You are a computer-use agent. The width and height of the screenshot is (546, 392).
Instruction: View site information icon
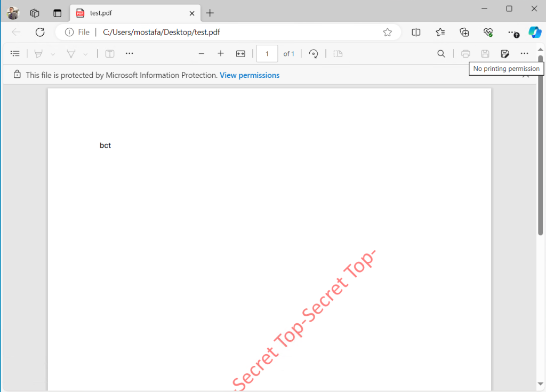pos(69,33)
